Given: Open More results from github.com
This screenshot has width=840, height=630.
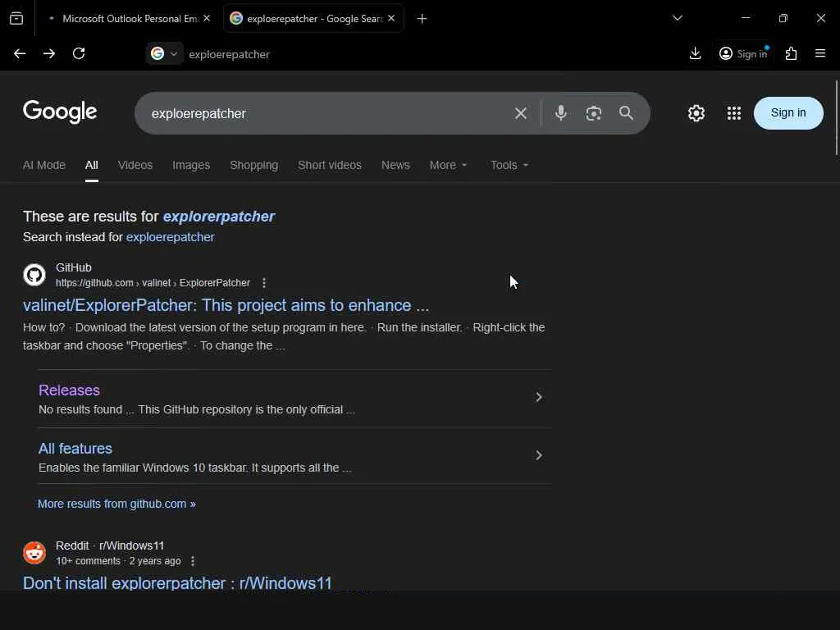Looking at the screenshot, I should pyautogui.click(x=116, y=504).
